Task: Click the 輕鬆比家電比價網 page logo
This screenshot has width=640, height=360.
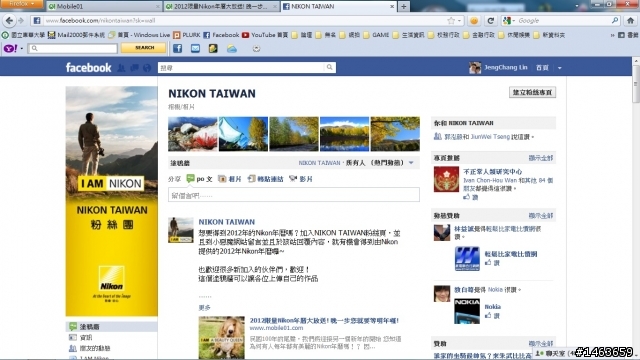Action: 467,258
